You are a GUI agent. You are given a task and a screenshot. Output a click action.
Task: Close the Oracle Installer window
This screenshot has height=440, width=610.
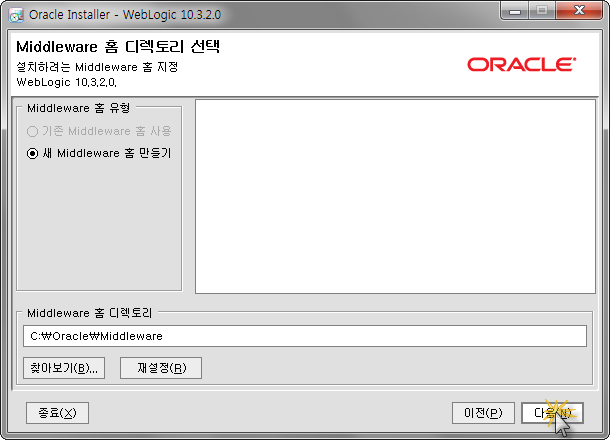[x=579, y=11]
